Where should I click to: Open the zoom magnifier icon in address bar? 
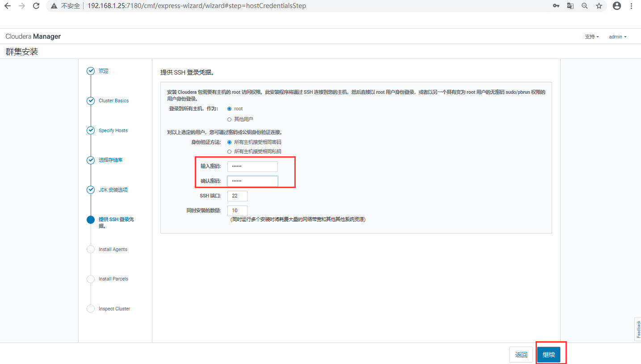(585, 6)
